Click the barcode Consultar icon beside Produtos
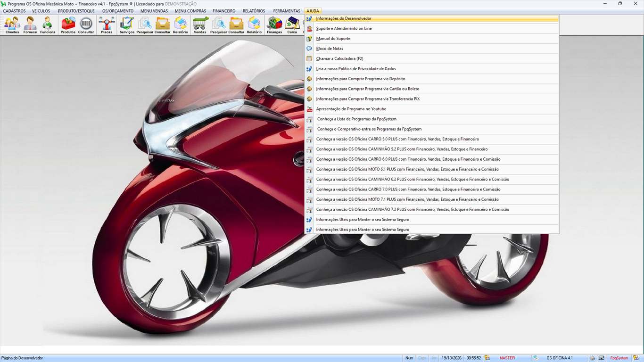 86,25
